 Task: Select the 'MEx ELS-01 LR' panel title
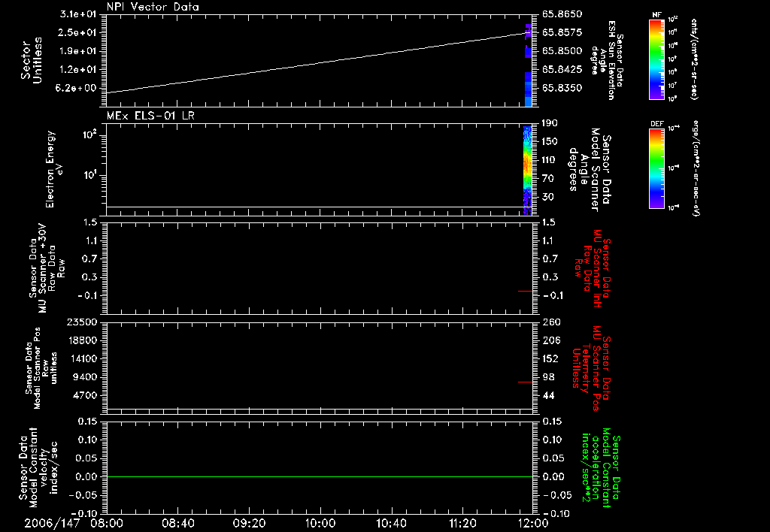(x=150, y=116)
